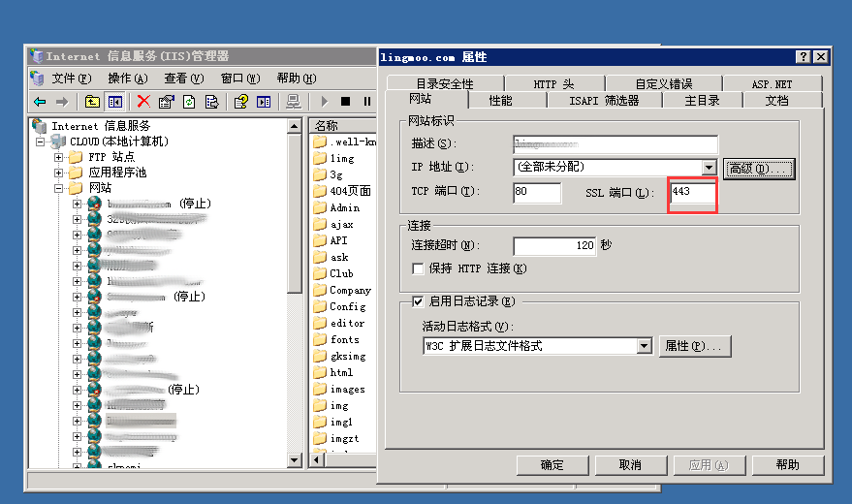Image resolution: width=852 pixels, height=504 pixels.
Task: Open the IP 地址 dropdown list
Action: pos(710,169)
